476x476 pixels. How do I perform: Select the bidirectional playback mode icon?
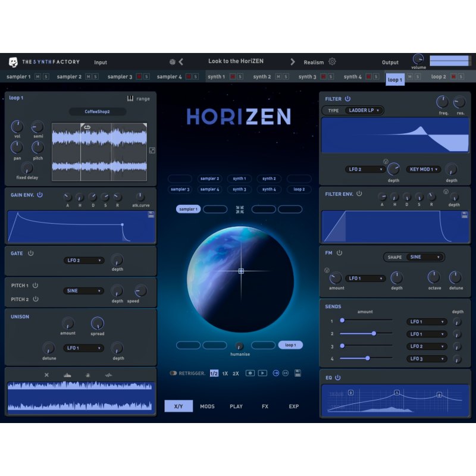coord(286,373)
